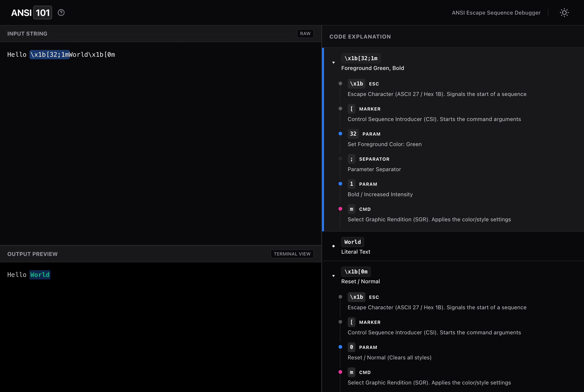Toggle light theme with sun icon
The width and height of the screenshot is (584, 392).
pyautogui.click(x=564, y=13)
